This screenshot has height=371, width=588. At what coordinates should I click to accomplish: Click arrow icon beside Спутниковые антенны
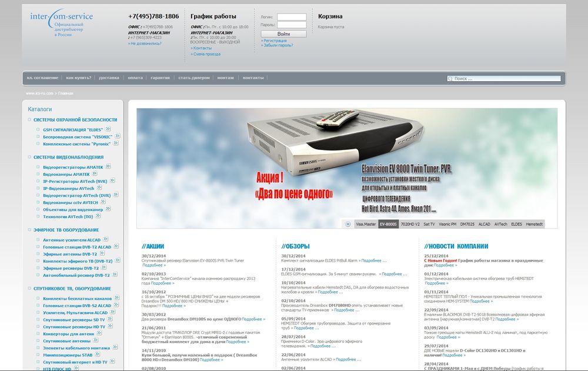[x=96, y=340]
